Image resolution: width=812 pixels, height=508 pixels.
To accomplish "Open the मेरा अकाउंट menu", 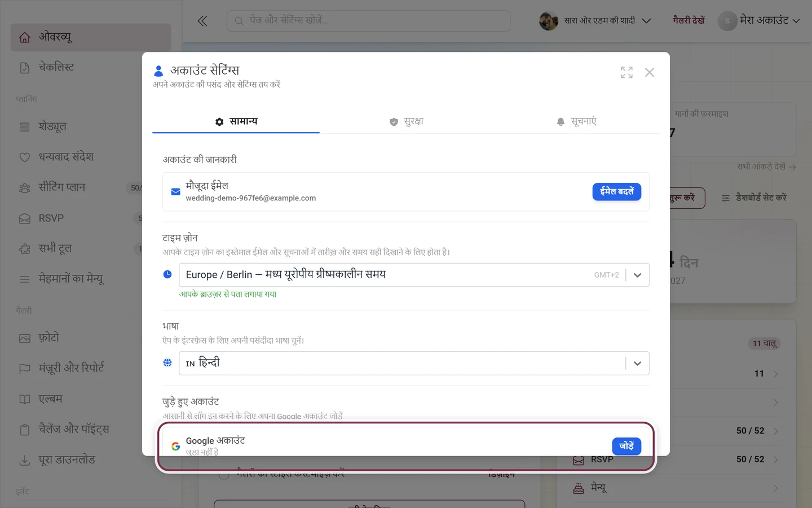I will point(759,21).
